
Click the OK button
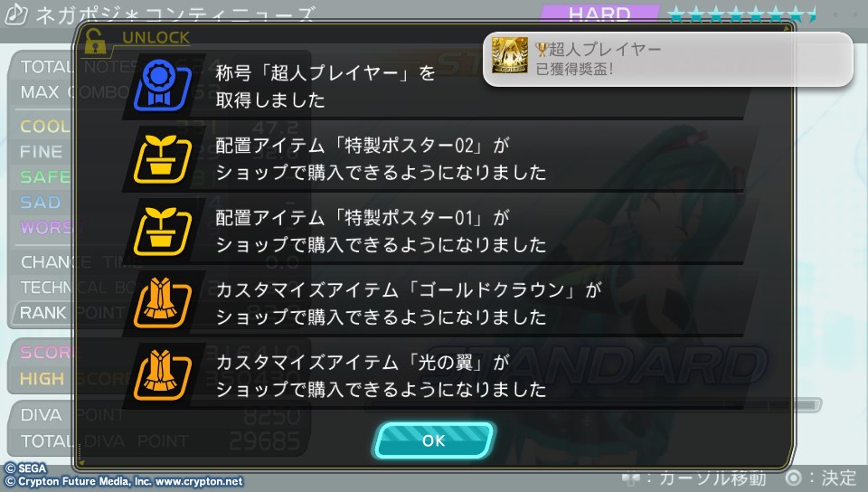coord(434,440)
